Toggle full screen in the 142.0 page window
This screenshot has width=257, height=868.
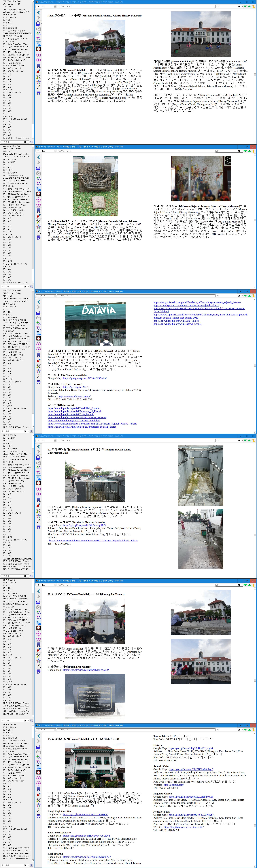[38, 483]
